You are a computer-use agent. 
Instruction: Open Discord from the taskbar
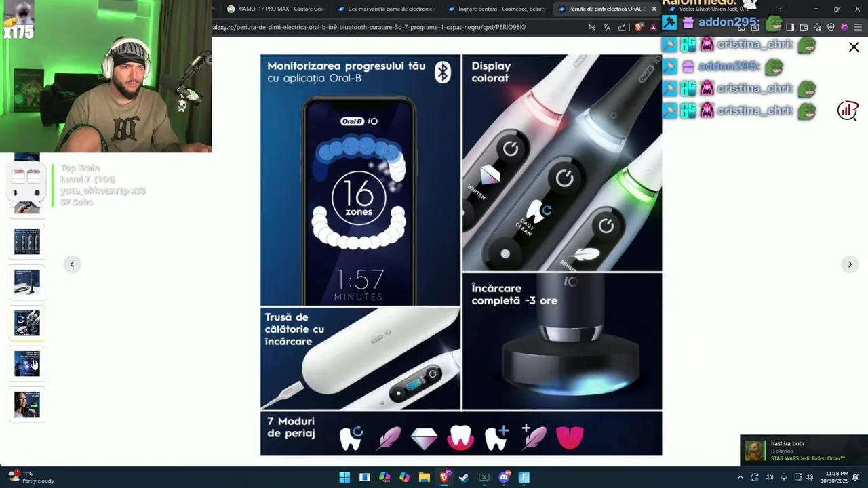pyautogui.click(x=504, y=477)
